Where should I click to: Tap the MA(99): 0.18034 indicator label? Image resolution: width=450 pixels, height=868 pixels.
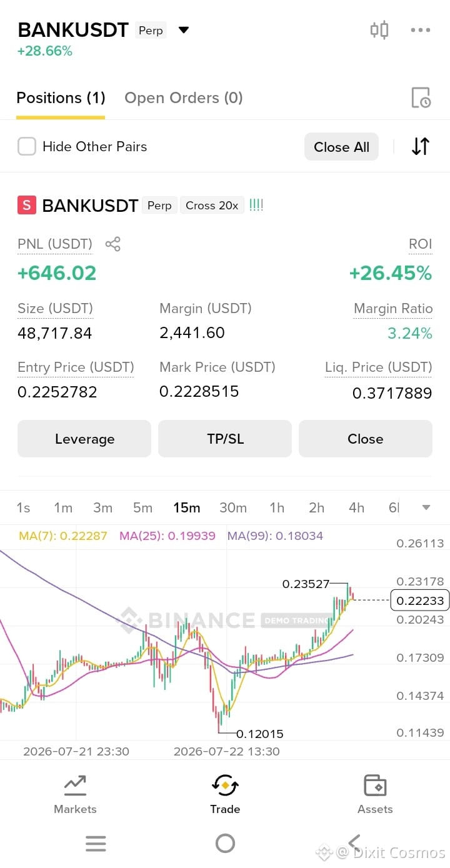(x=275, y=536)
